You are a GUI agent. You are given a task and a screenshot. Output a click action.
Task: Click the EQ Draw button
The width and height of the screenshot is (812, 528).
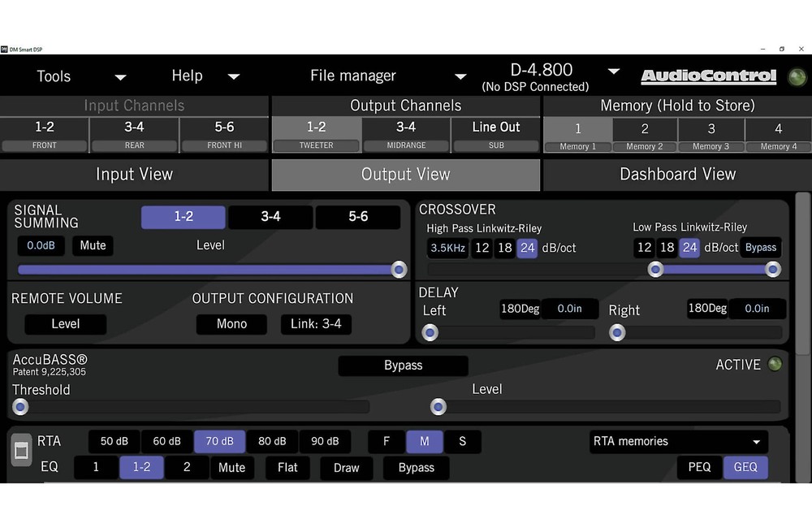[x=347, y=468]
